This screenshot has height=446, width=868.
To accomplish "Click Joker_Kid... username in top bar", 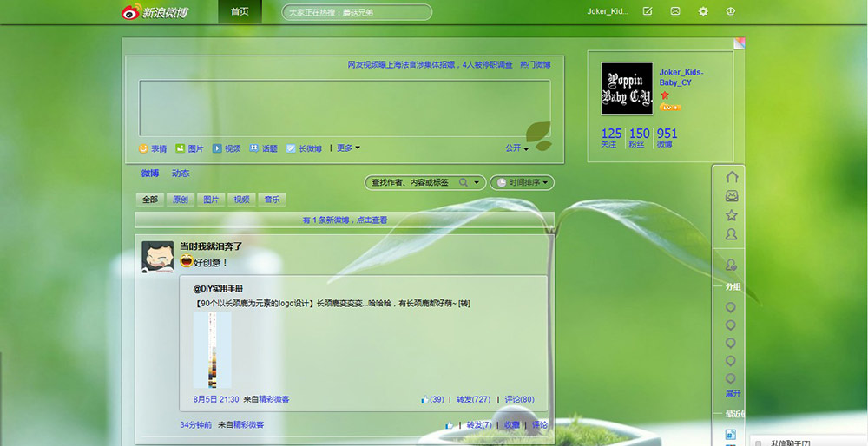I will click(608, 11).
